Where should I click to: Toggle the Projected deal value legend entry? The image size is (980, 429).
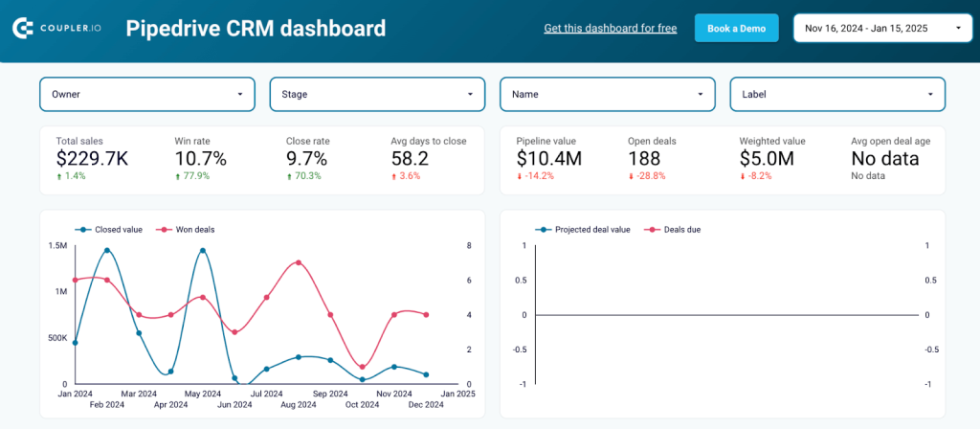(583, 230)
